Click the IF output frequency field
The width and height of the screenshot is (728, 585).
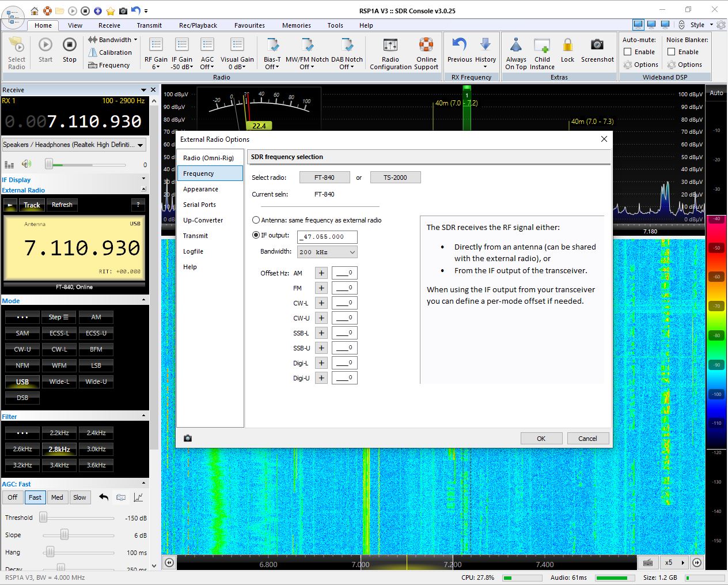(327, 237)
